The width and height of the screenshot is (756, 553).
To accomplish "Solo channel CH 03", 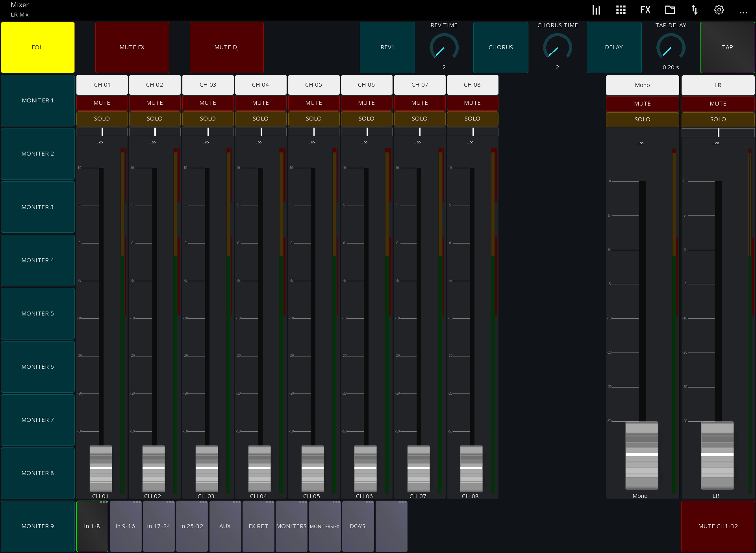I will [208, 119].
